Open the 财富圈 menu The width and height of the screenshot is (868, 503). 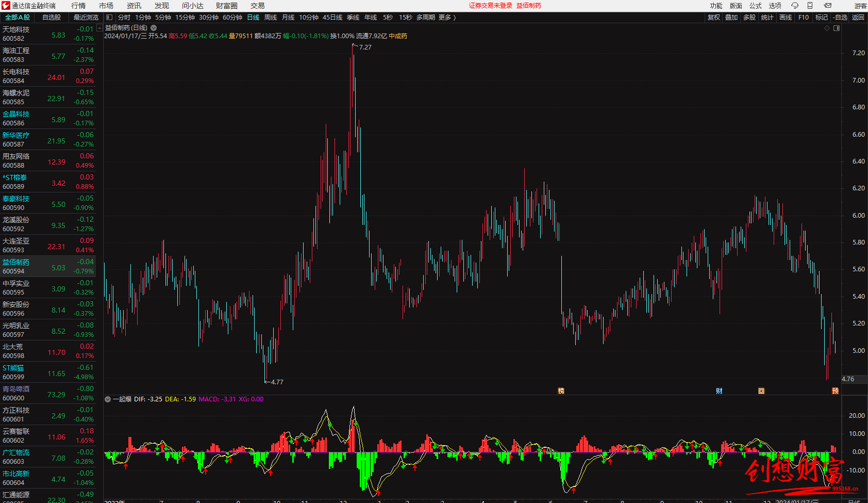click(227, 6)
